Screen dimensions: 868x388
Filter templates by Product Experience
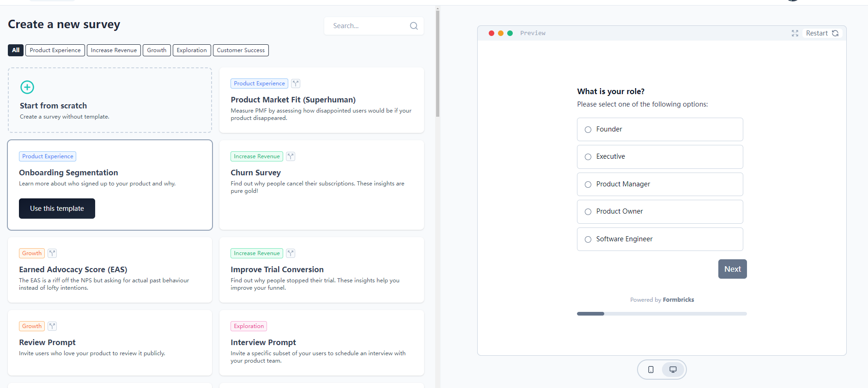[55, 50]
